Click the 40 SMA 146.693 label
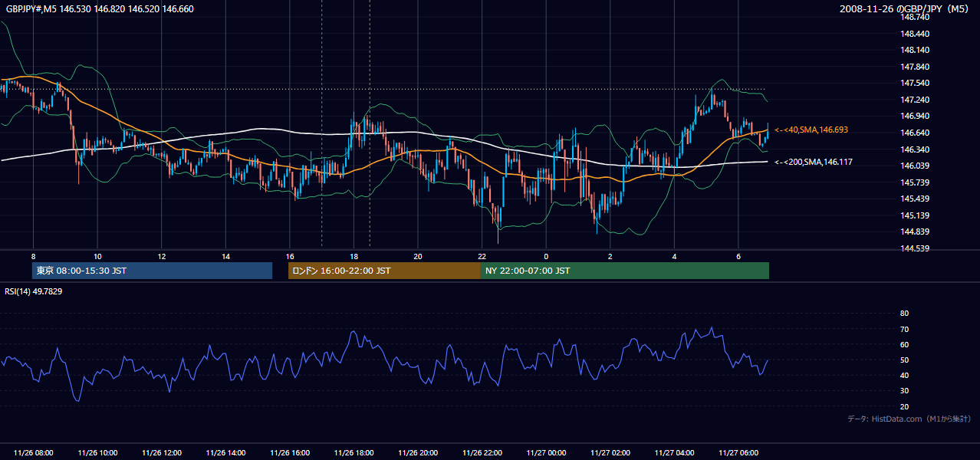Viewport: 980px width, 460px height. 811,130
